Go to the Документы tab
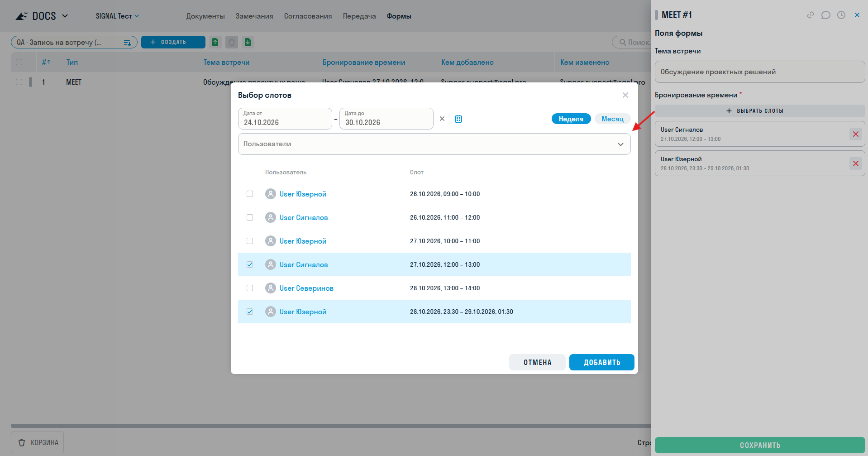Viewport: 868px width, 456px height. pos(205,16)
